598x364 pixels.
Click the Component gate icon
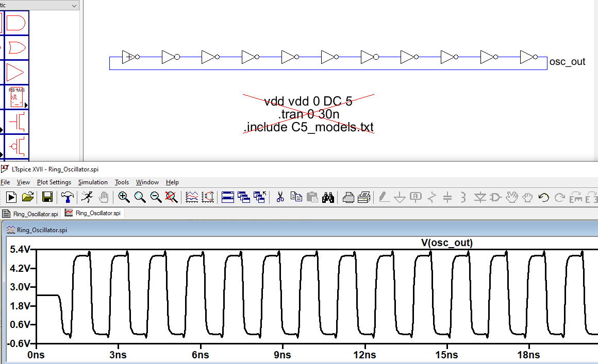point(495,197)
